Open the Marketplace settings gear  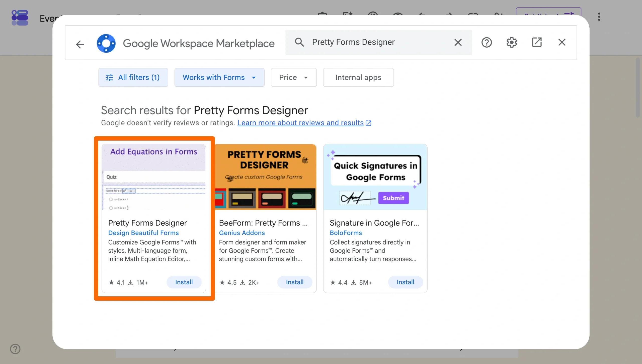point(512,42)
